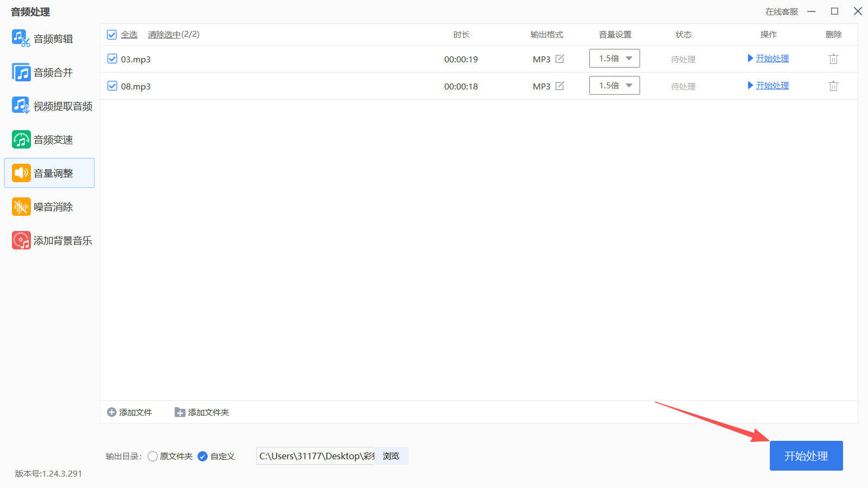
Task: Switch to the 音量调整 sidebar tab
Action: (49, 173)
